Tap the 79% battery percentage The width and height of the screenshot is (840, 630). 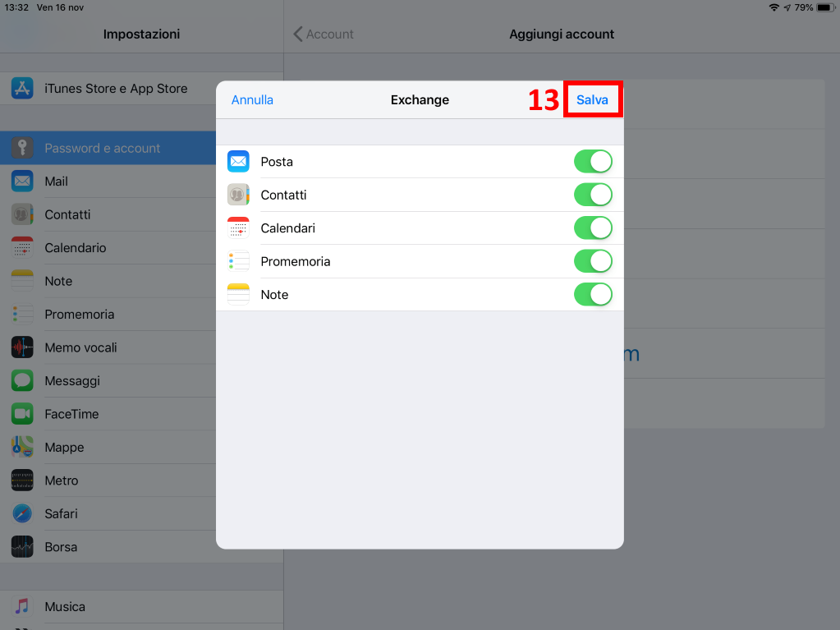[x=804, y=7]
